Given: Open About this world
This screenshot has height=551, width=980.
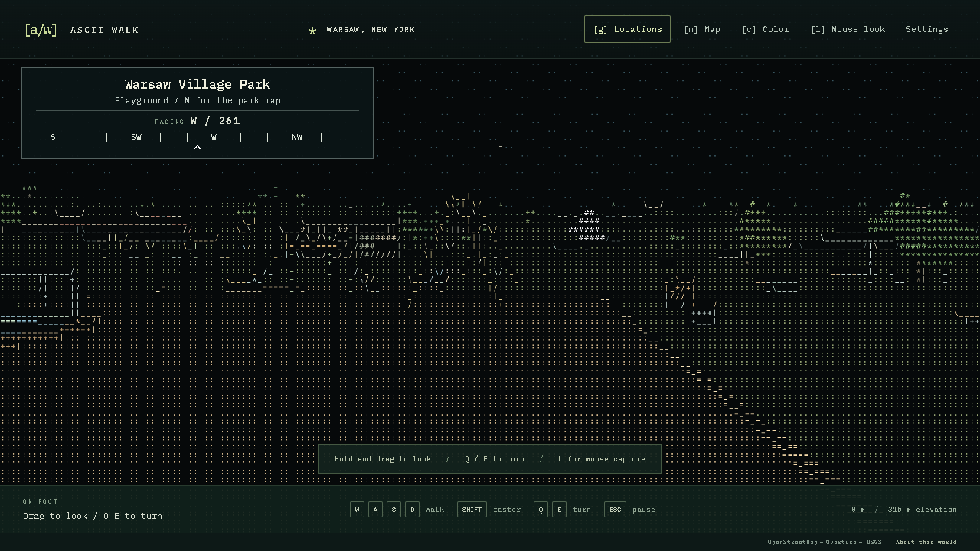Looking at the screenshot, I should [926, 543].
